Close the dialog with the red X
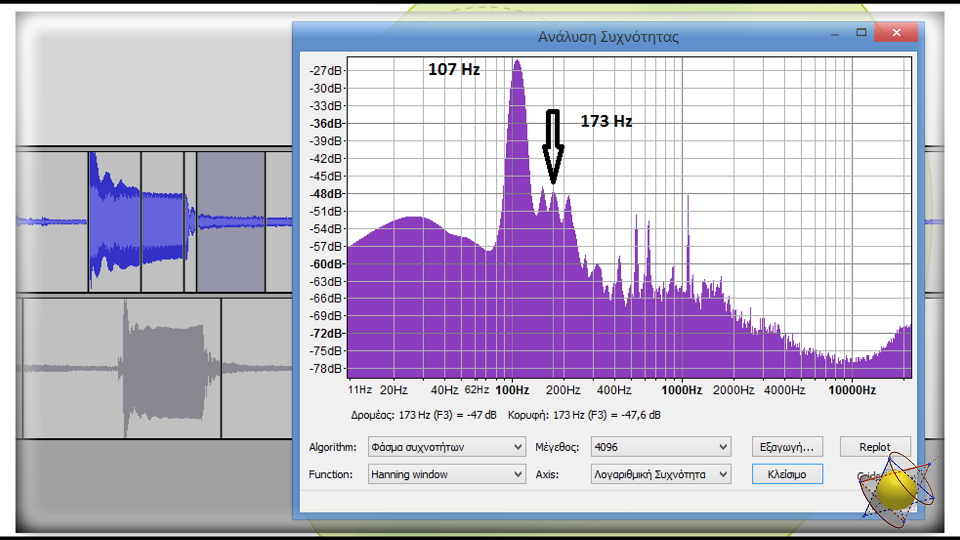Image resolution: width=960 pixels, height=540 pixels. (x=895, y=34)
